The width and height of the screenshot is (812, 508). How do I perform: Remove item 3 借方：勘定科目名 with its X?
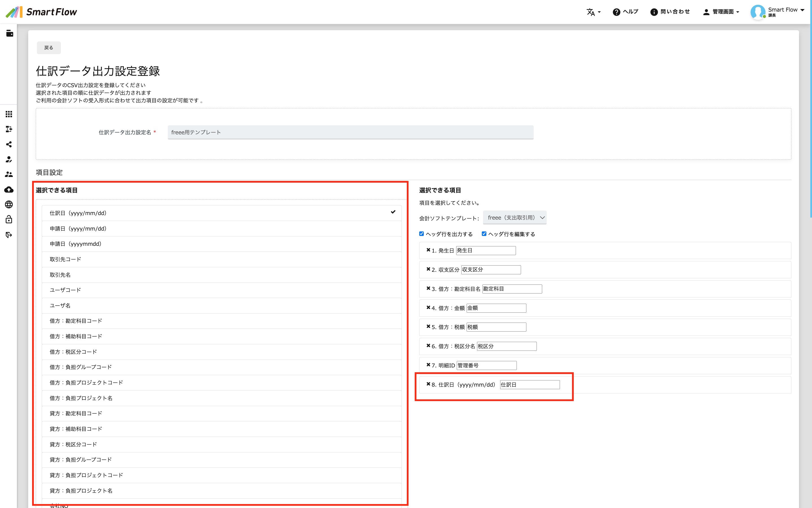pos(428,288)
